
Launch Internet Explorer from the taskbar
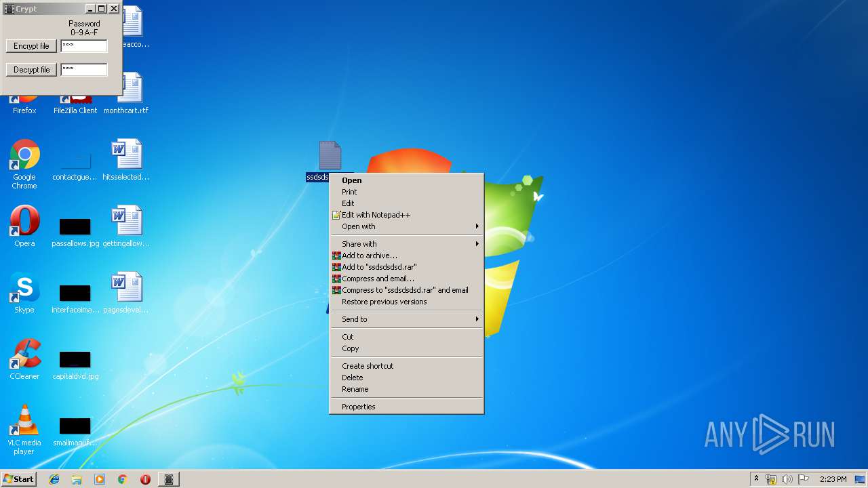point(54,479)
